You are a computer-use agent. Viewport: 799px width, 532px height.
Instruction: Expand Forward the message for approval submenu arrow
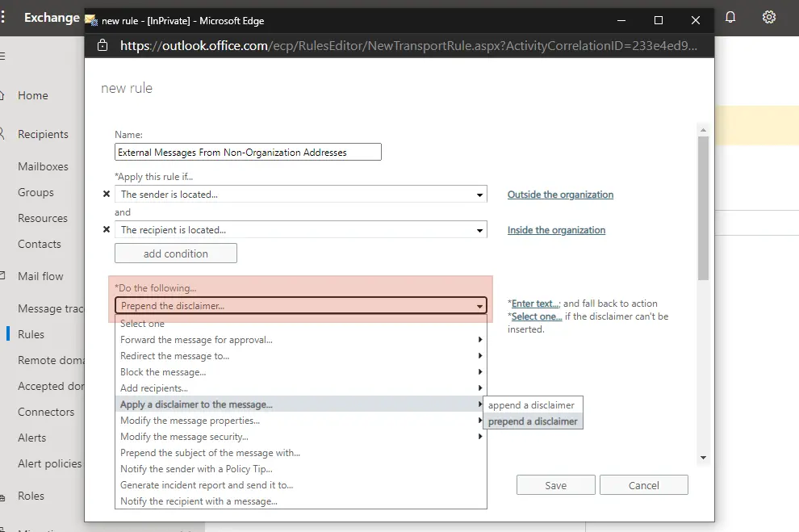pyautogui.click(x=480, y=339)
